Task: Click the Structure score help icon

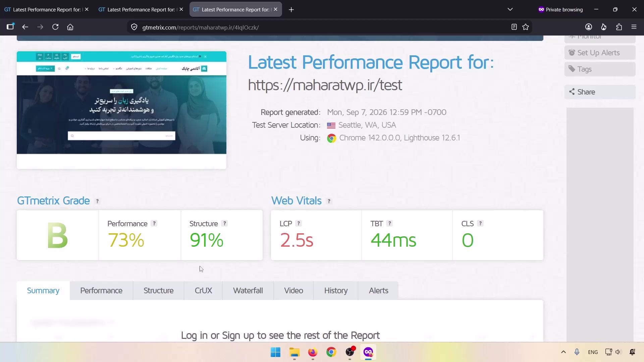Action: tap(225, 223)
